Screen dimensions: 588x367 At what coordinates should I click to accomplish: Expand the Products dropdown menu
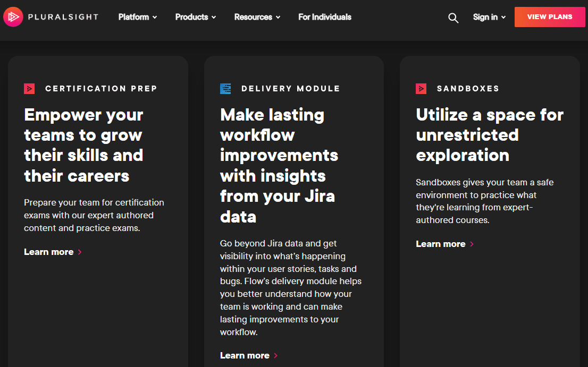[x=195, y=17]
